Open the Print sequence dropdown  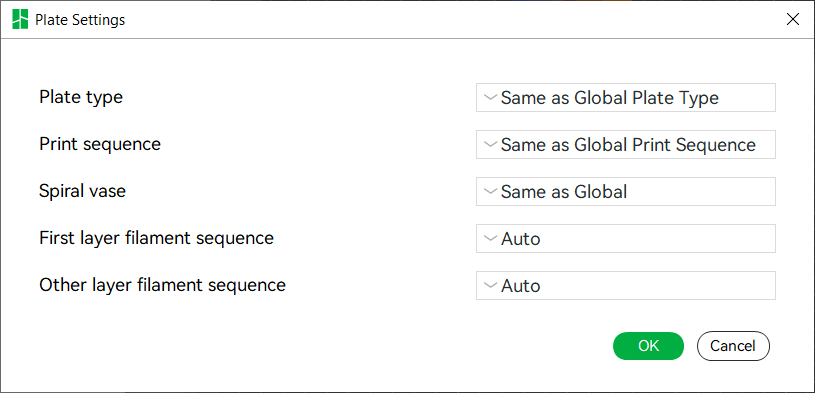click(x=626, y=145)
